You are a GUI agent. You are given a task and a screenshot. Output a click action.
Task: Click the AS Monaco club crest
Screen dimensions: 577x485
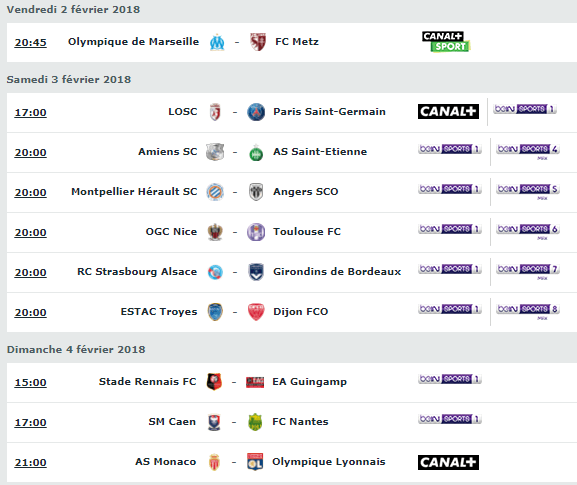coord(214,462)
